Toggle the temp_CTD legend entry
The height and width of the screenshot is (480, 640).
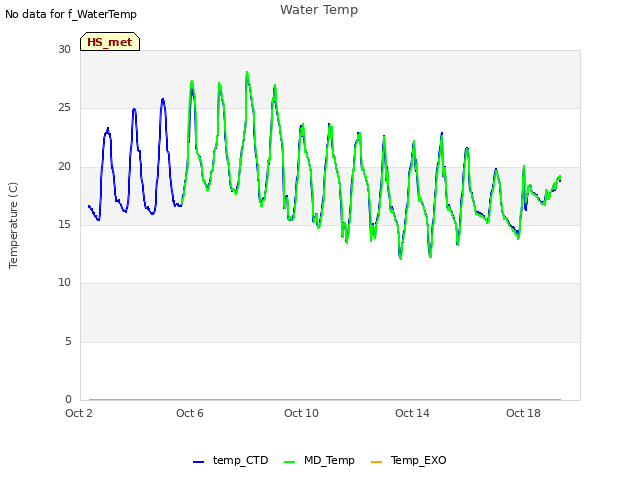[x=230, y=460]
